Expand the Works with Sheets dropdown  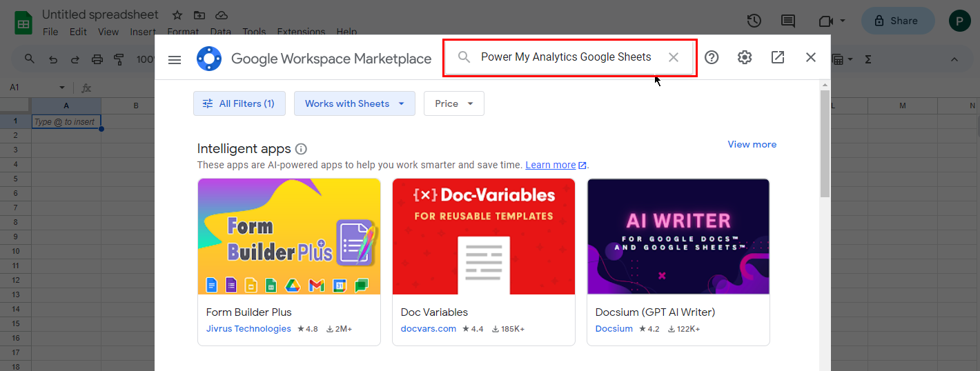354,103
